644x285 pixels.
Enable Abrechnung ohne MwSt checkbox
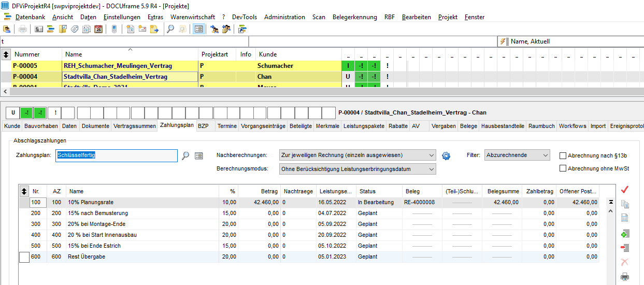[563, 168]
